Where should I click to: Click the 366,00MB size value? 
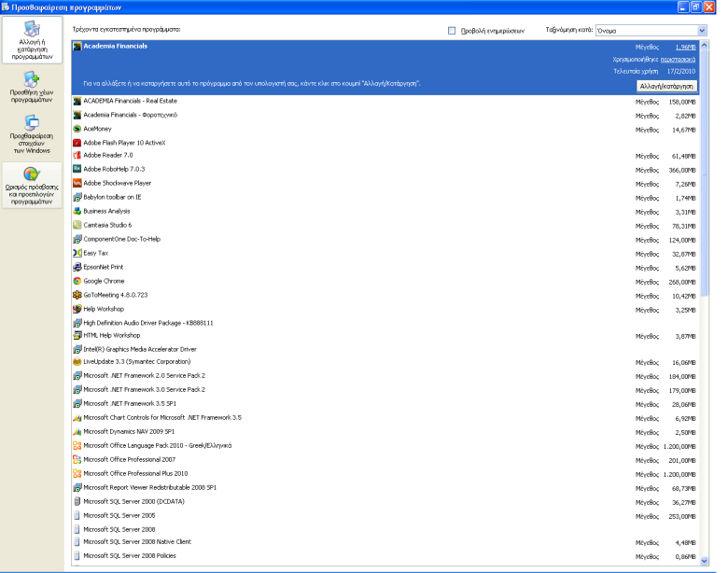[x=682, y=171]
